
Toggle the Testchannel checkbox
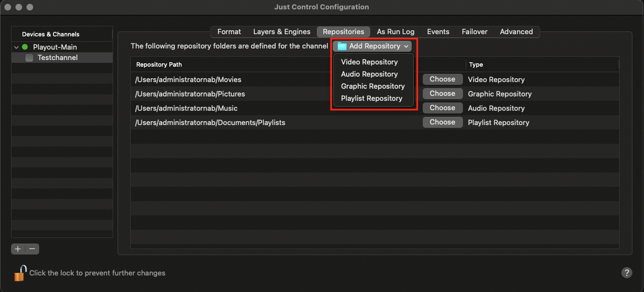coord(29,58)
